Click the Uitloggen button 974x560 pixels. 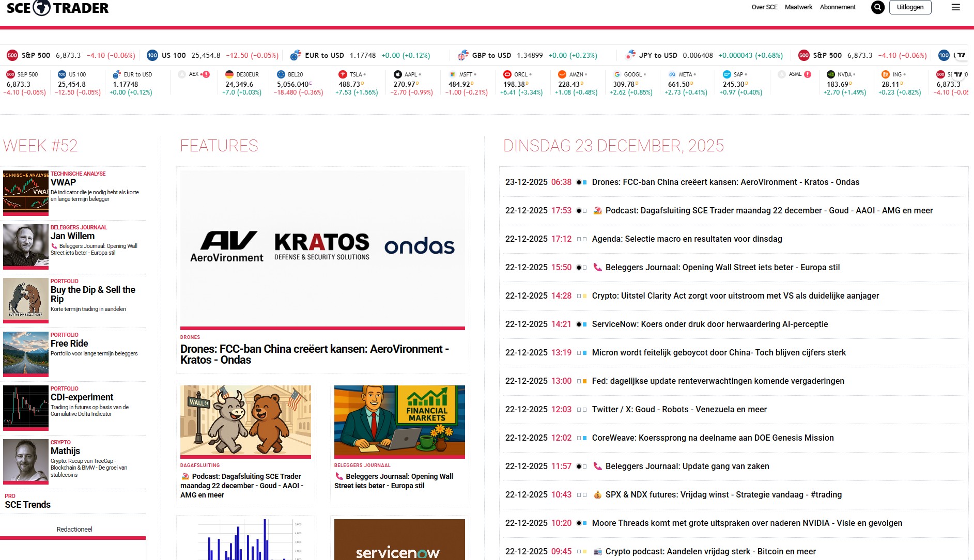pyautogui.click(x=910, y=7)
